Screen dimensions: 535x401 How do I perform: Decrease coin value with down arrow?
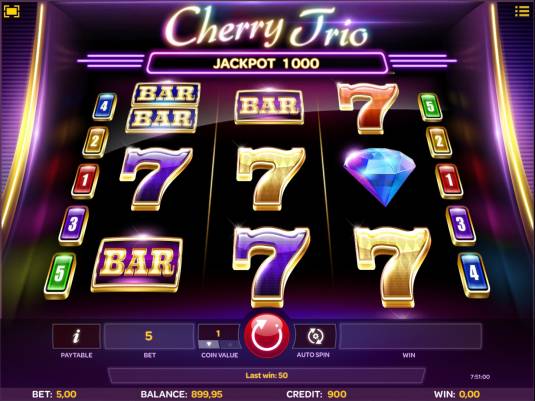(208, 345)
